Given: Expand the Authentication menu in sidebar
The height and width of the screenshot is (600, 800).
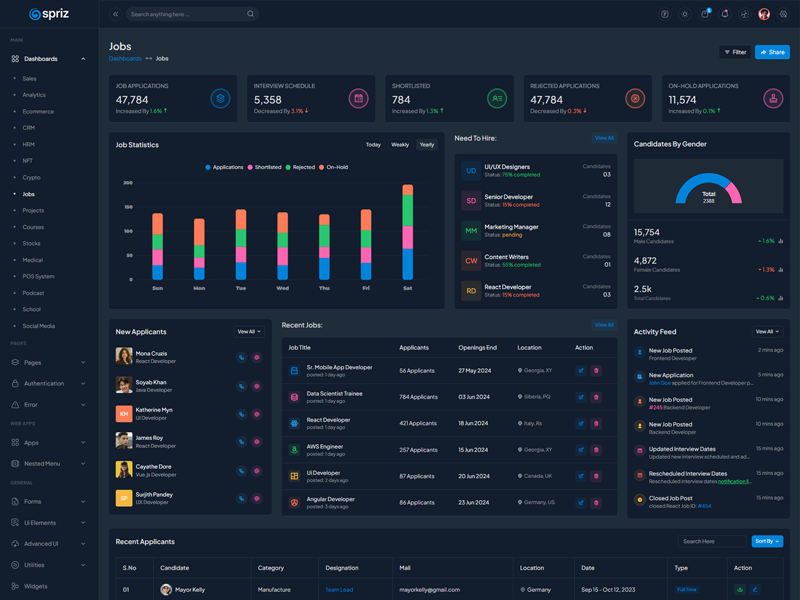Looking at the screenshot, I should coord(48,383).
